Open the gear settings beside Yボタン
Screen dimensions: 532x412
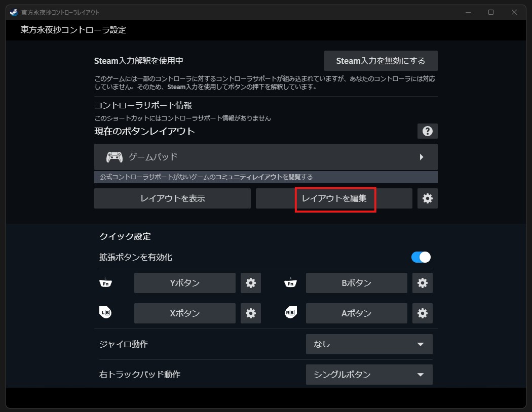click(250, 283)
